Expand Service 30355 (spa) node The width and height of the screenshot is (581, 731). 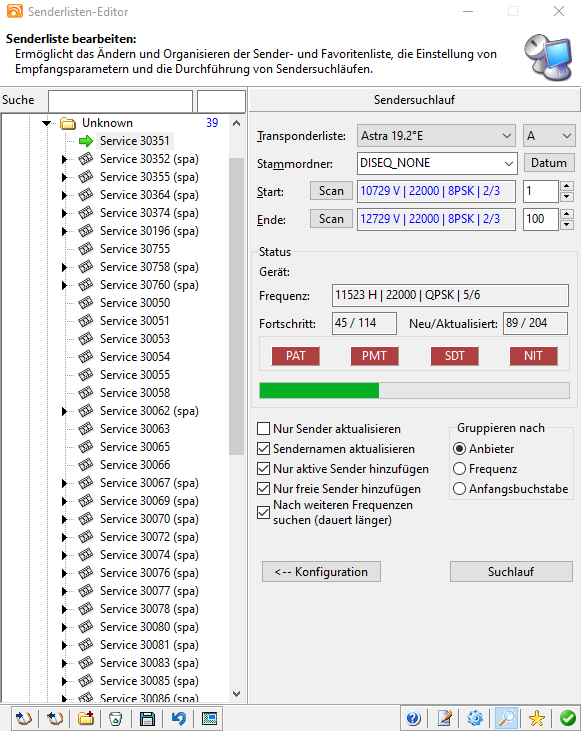64,177
